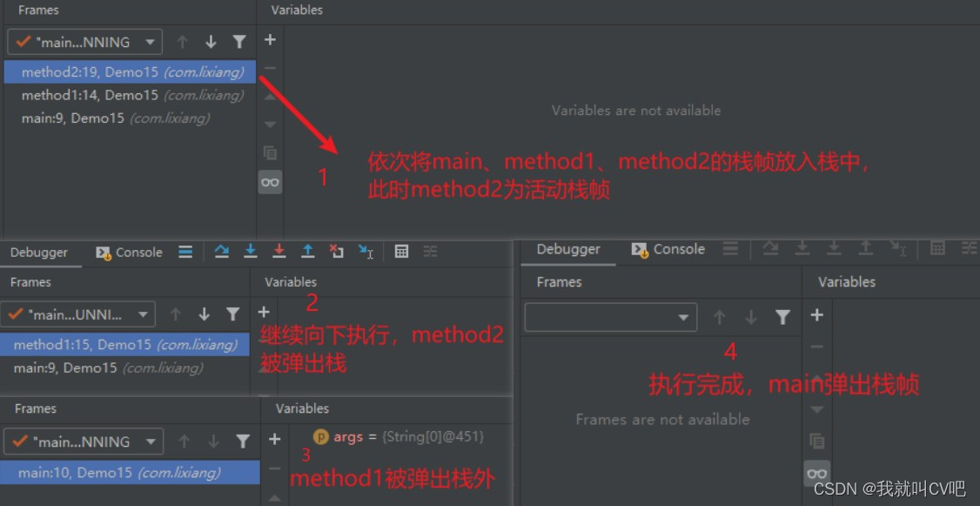
Task: Click the red Force Step Into icon
Action: click(279, 252)
